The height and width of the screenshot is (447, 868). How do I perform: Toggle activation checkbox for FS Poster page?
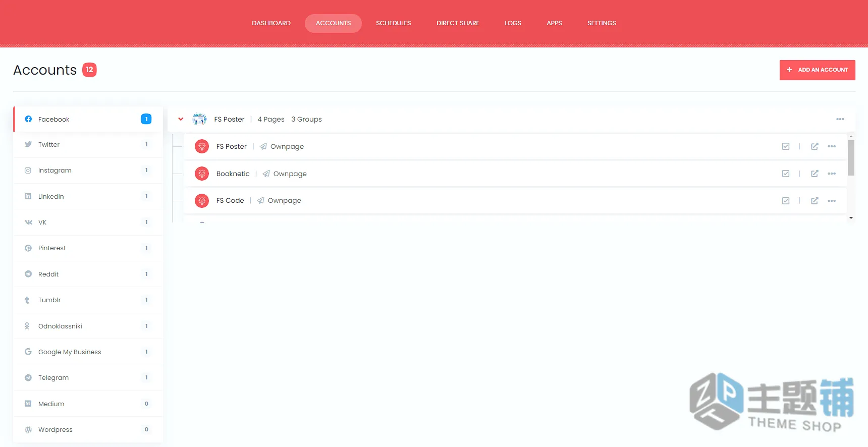pos(786,146)
